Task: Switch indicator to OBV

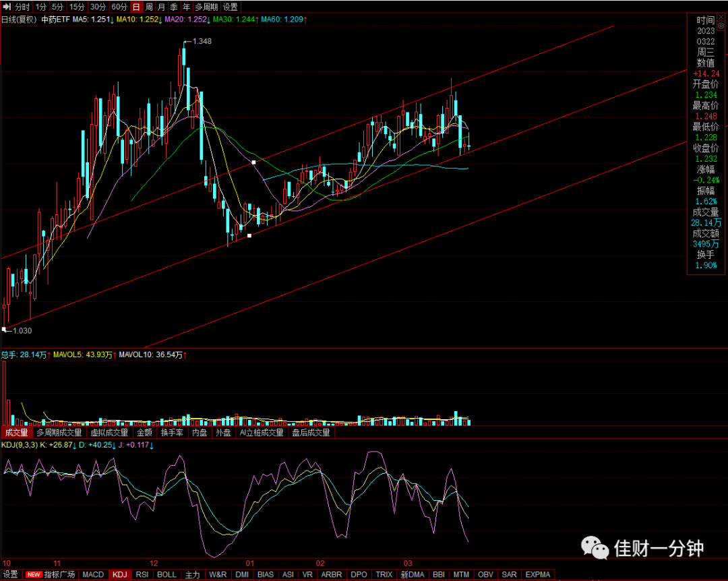Action: (x=485, y=574)
